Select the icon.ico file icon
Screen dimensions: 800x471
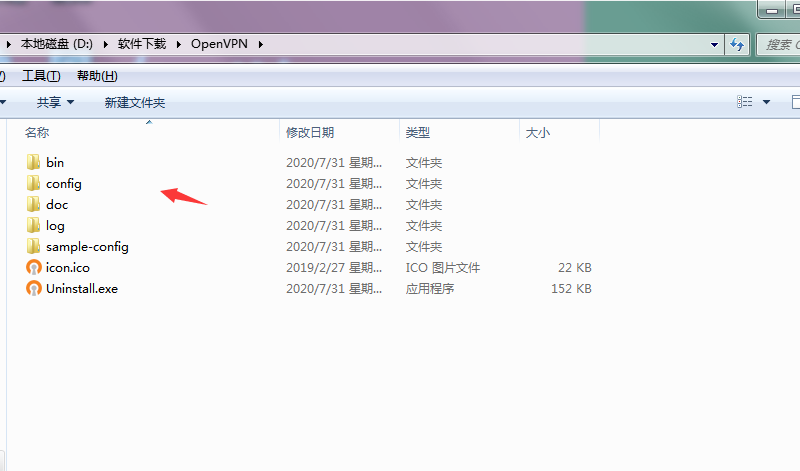(33, 267)
